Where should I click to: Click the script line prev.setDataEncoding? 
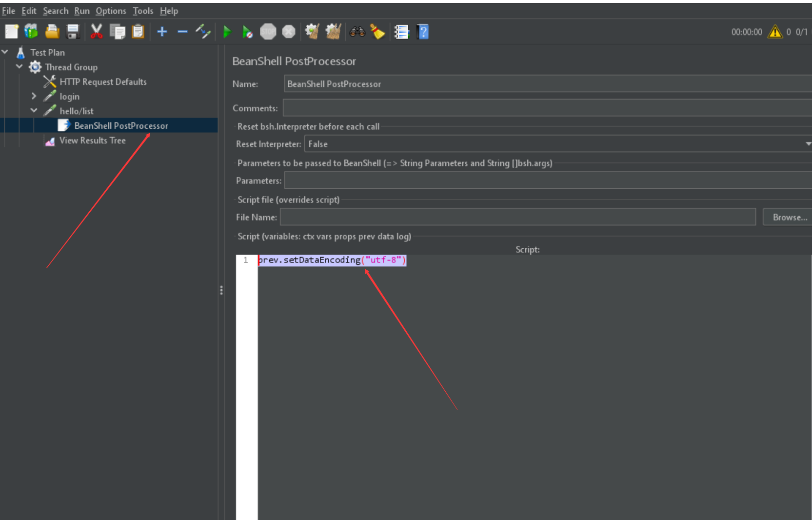point(332,260)
